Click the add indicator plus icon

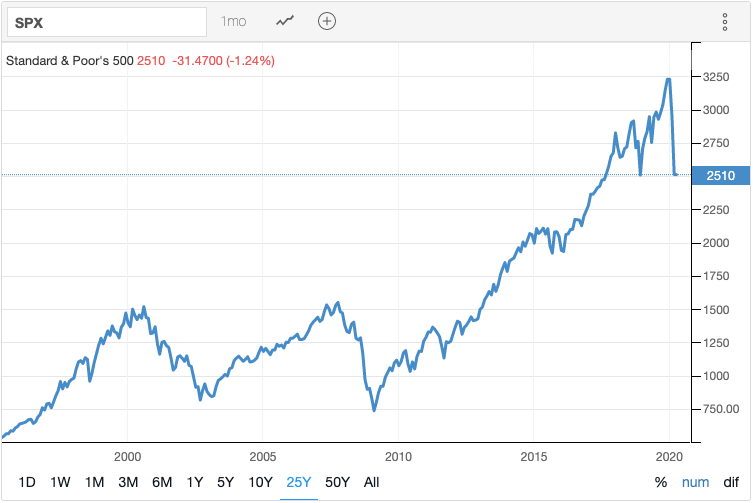[327, 21]
